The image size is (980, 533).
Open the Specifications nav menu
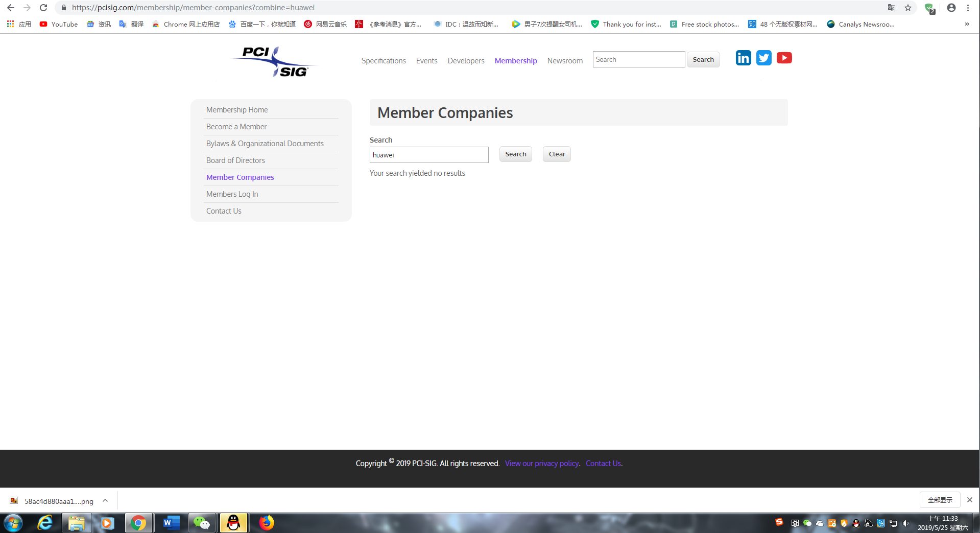[x=384, y=61]
